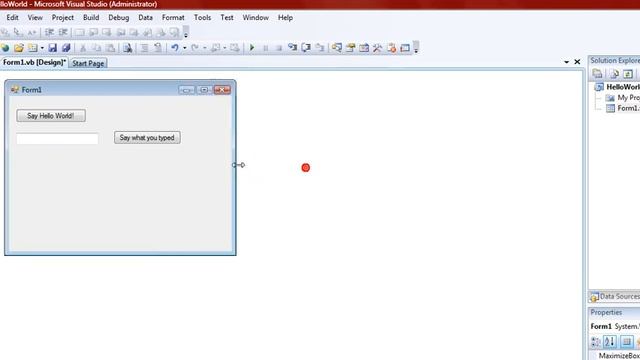
Task: Click the Align Centers layout toolbar icon
Action: pyautogui.click(x=63, y=32)
